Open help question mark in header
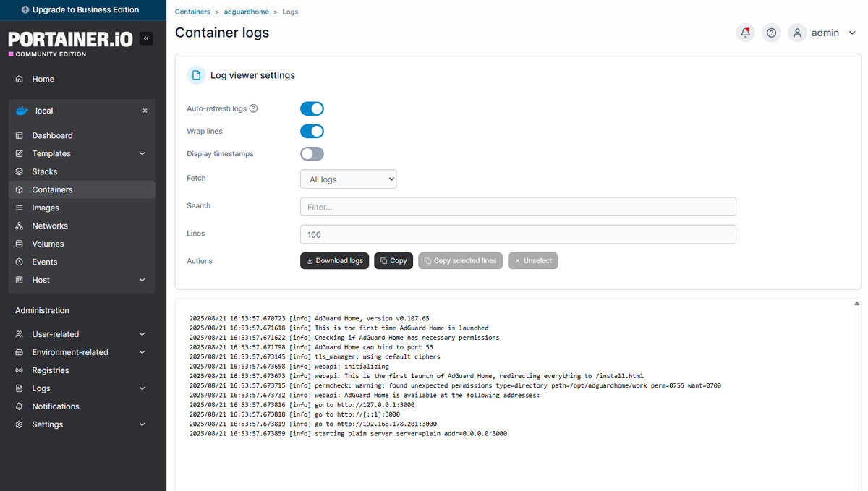Image resolution: width=868 pixels, height=491 pixels. pyautogui.click(x=772, y=33)
